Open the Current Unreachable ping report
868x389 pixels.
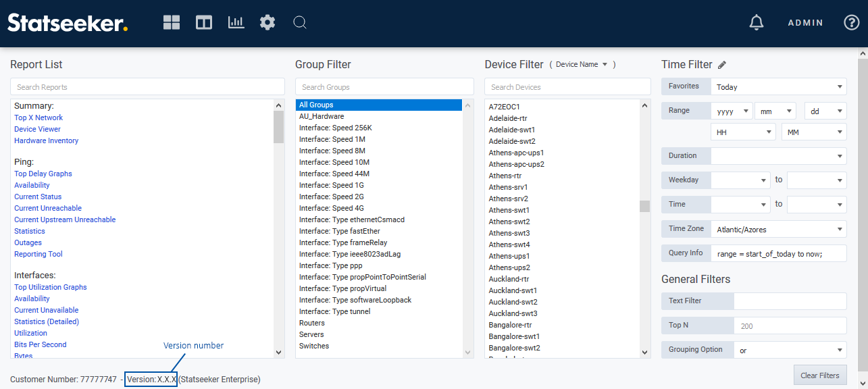pyautogui.click(x=48, y=208)
